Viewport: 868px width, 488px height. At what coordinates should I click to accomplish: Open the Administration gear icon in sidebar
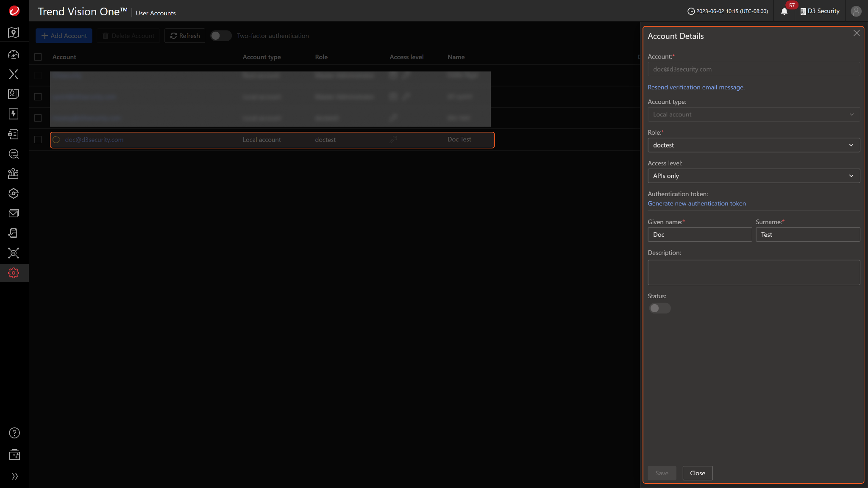[x=14, y=273]
